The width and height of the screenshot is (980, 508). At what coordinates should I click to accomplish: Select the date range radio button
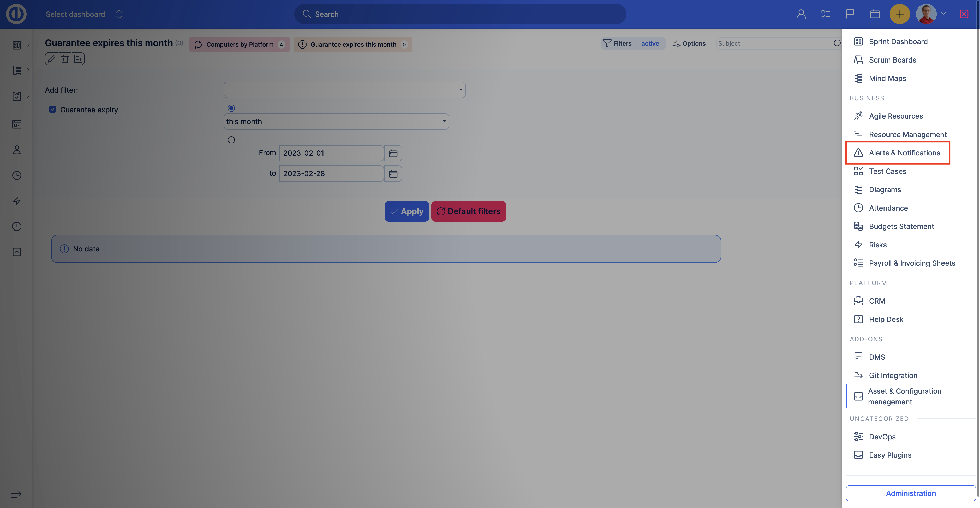tap(231, 140)
